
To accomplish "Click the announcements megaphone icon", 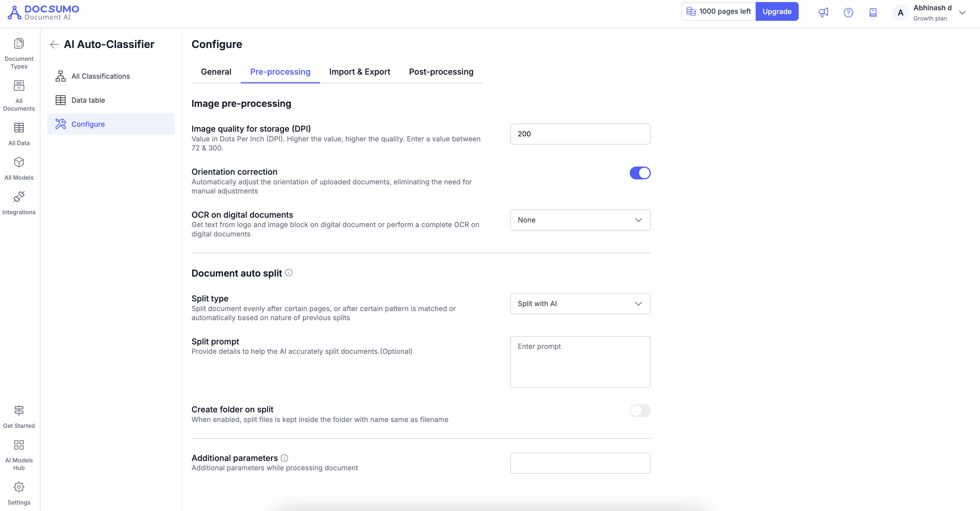I will [x=823, y=12].
